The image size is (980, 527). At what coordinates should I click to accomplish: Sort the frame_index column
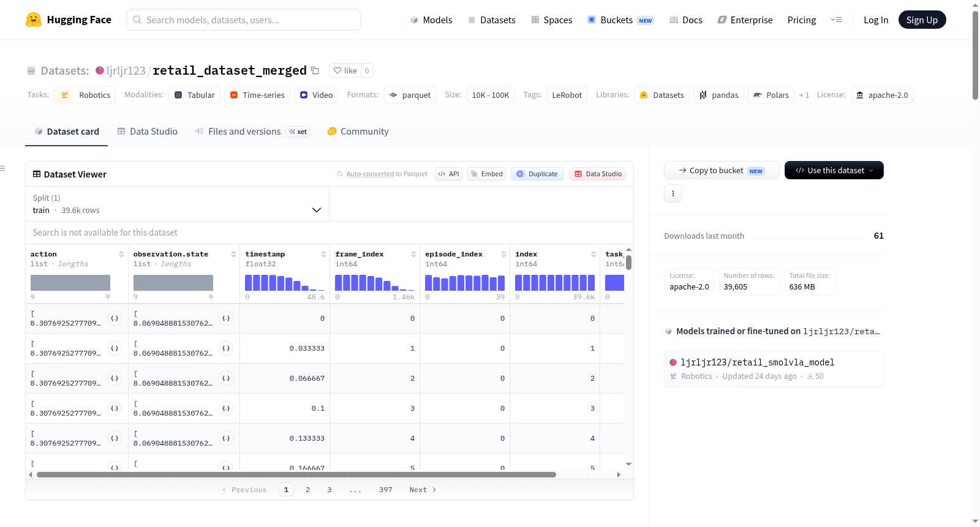(413, 254)
